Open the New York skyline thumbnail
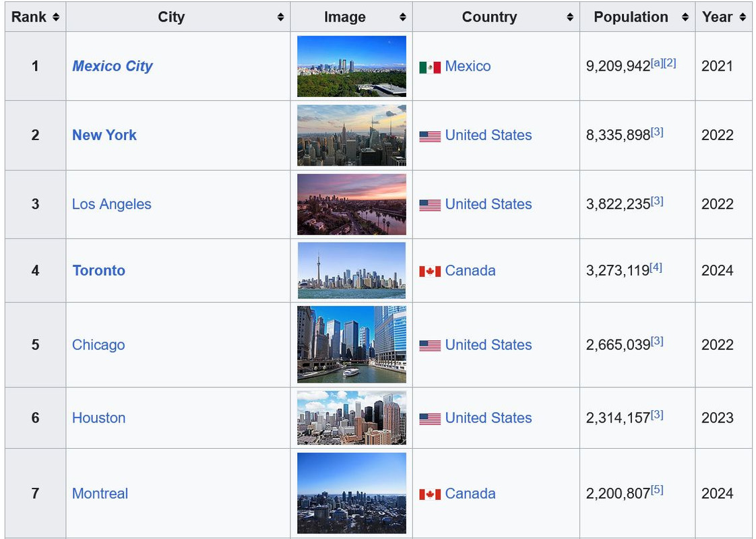This screenshot has width=756, height=539. (x=352, y=135)
